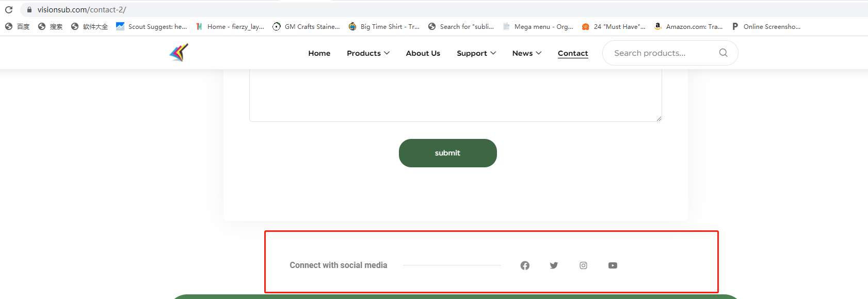Go to the Home menu item
The height and width of the screenshot is (299, 868).
(319, 53)
